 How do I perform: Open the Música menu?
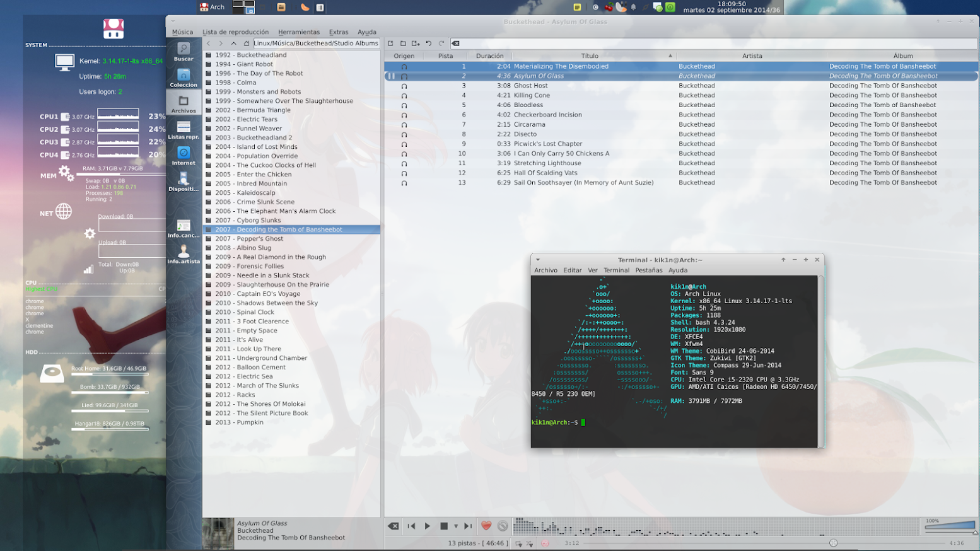(183, 32)
